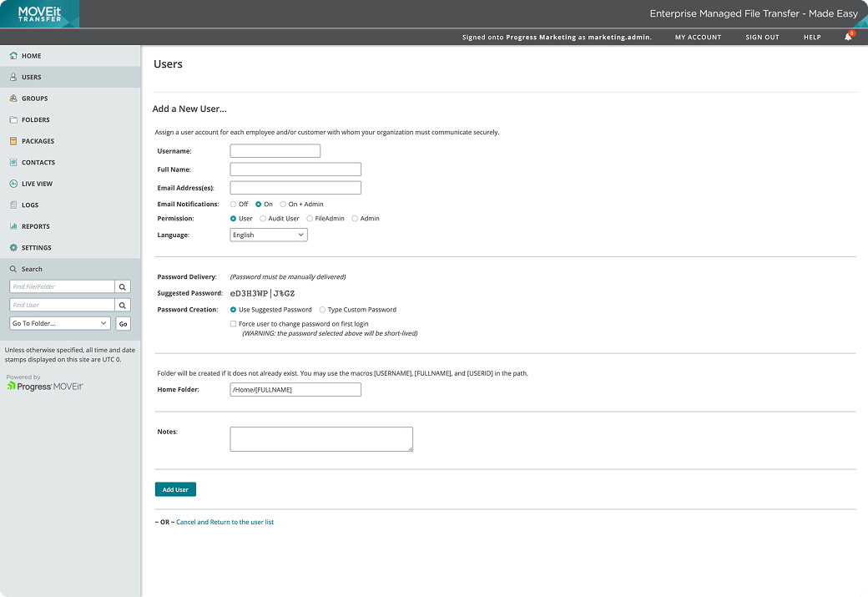
Task: Choose Type Custom Password option
Action: 322,310
